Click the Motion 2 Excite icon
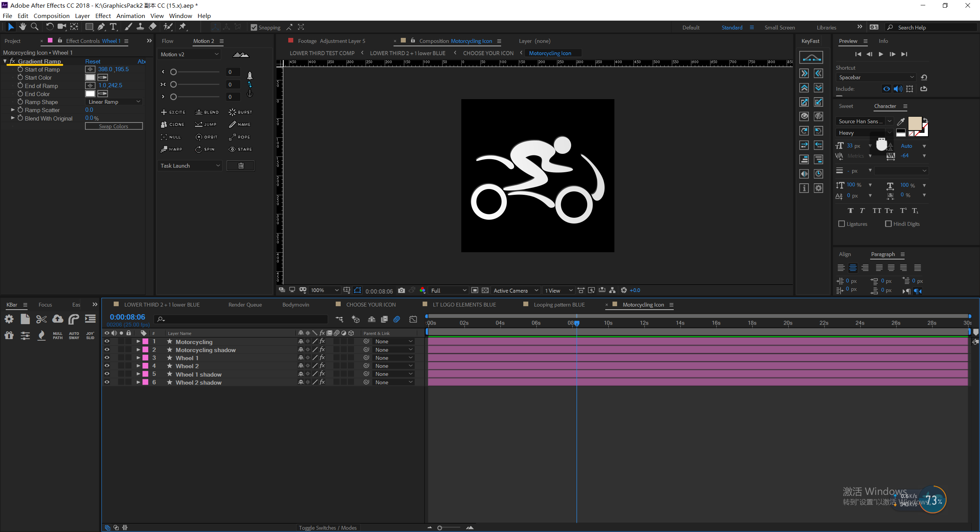This screenshot has height=532, width=980. click(x=173, y=112)
